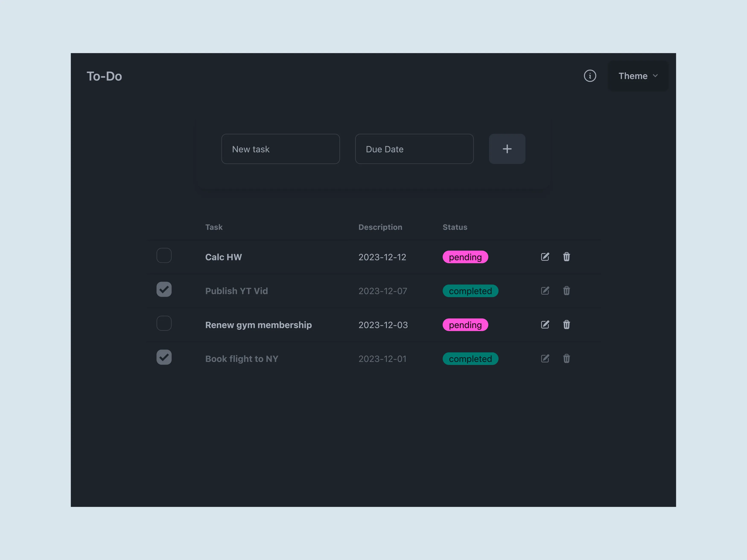Delete the Calc HW task
Image resolution: width=747 pixels, height=560 pixels.
[x=566, y=257]
